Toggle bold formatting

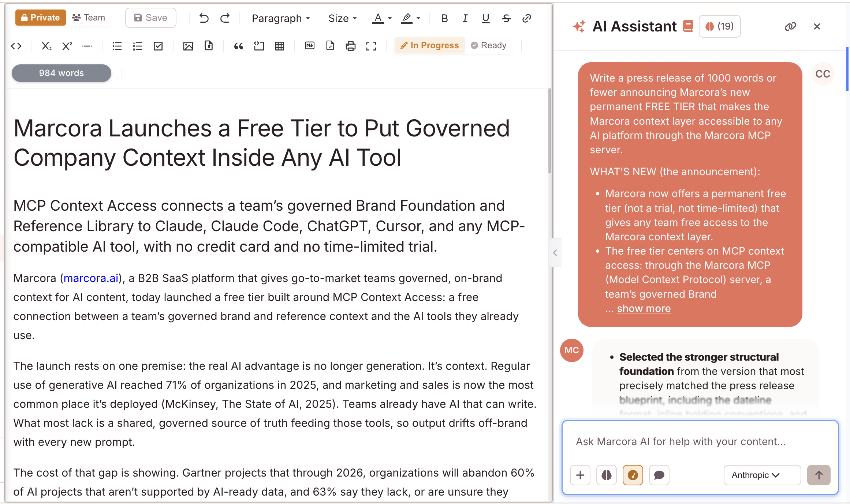tap(444, 18)
